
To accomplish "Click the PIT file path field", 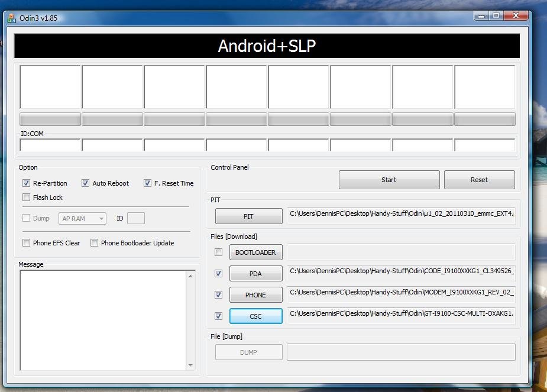I will (401, 216).
